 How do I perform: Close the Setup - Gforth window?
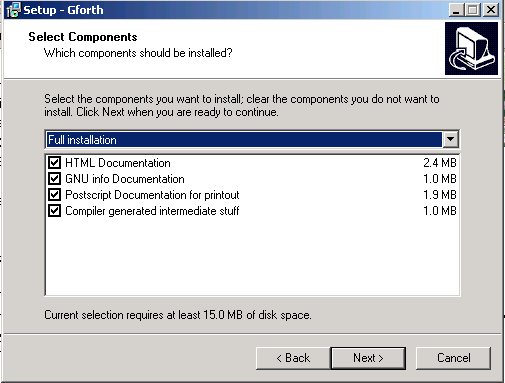tap(491, 10)
